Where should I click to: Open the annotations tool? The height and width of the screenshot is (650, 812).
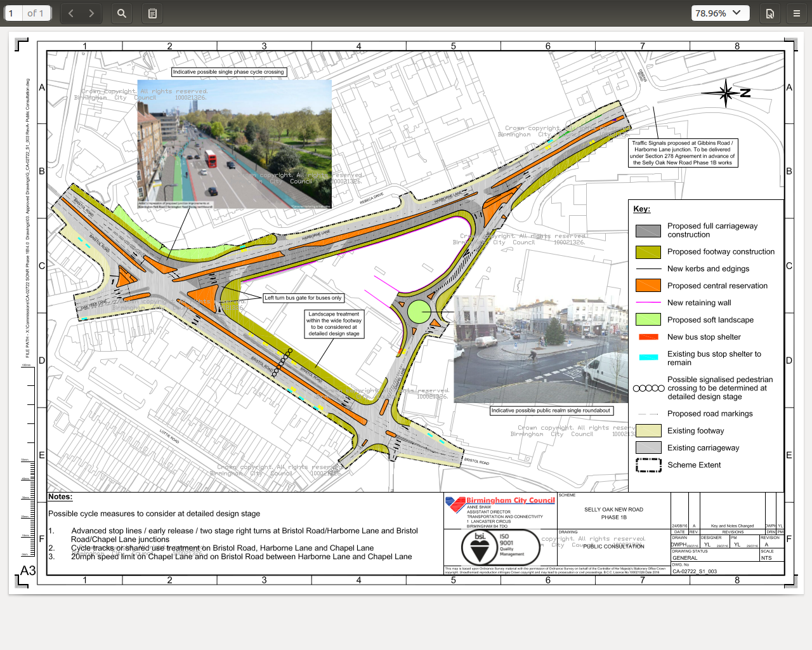(x=152, y=13)
